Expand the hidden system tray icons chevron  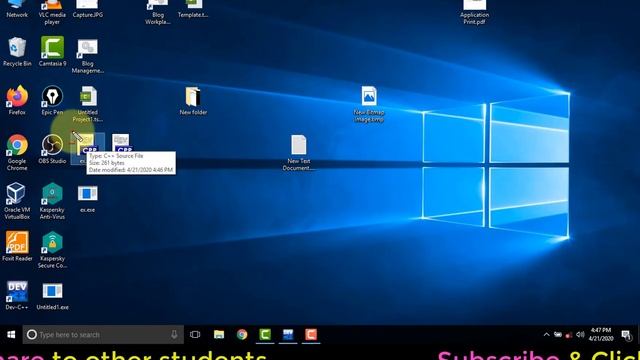[x=547, y=335]
